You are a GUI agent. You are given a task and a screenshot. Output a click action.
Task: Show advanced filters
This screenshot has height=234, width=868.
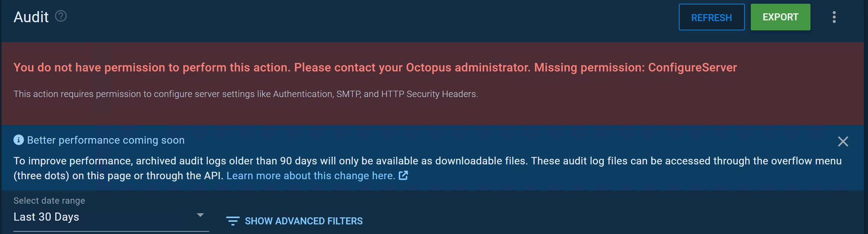303,221
